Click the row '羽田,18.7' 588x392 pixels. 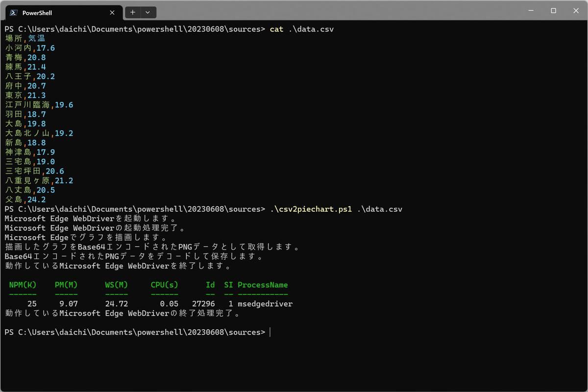pos(25,114)
